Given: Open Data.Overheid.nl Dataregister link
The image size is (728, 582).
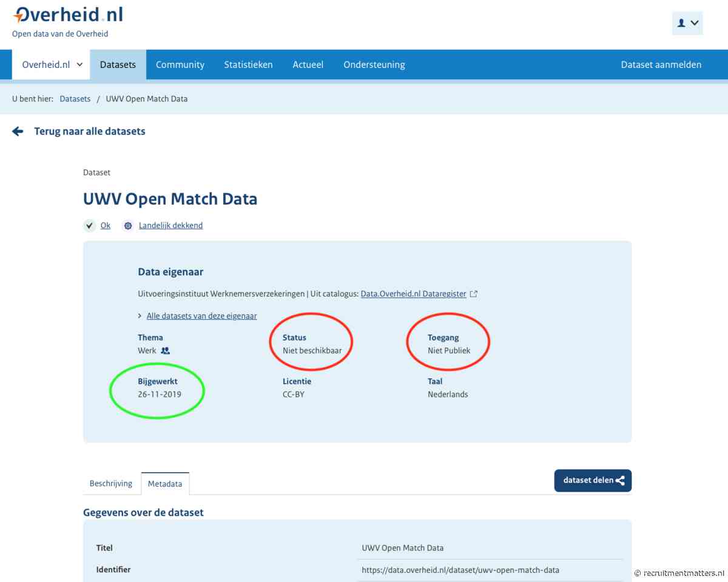Looking at the screenshot, I should (414, 294).
